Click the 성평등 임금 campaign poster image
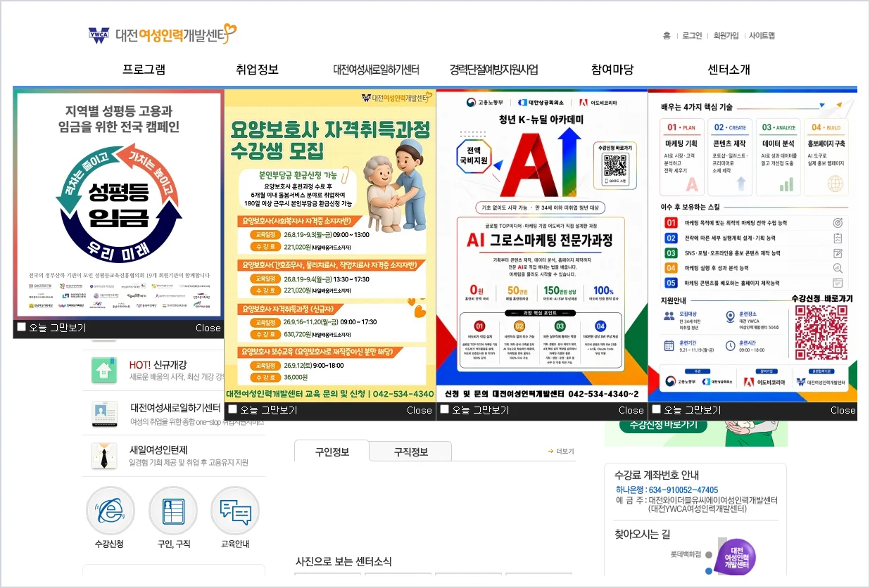The height and width of the screenshot is (588, 870). point(118,205)
